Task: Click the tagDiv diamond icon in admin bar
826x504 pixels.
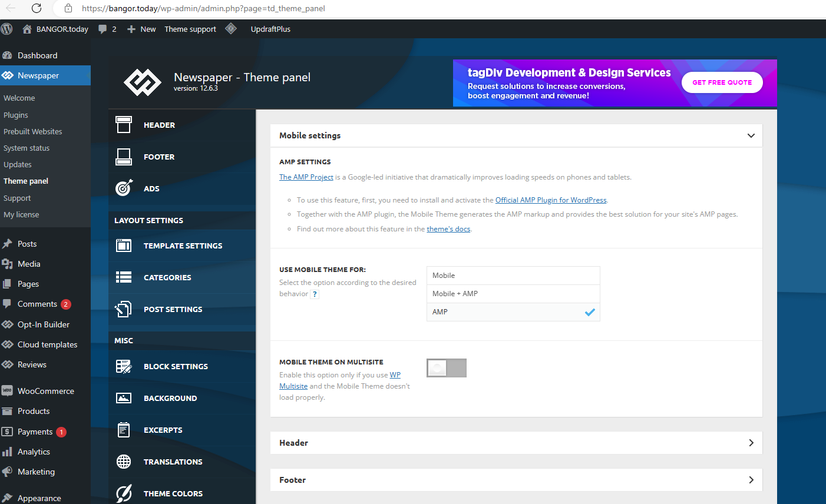Action: point(231,28)
